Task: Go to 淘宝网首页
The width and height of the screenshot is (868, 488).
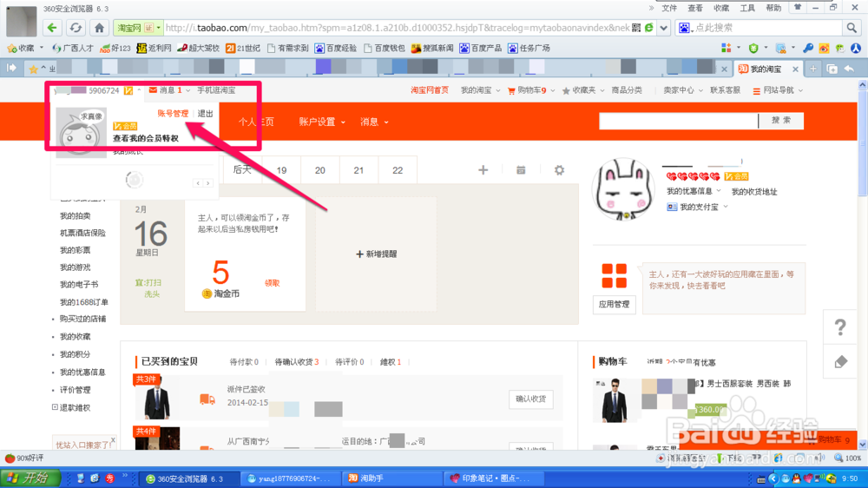Action: (x=430, y=90)
